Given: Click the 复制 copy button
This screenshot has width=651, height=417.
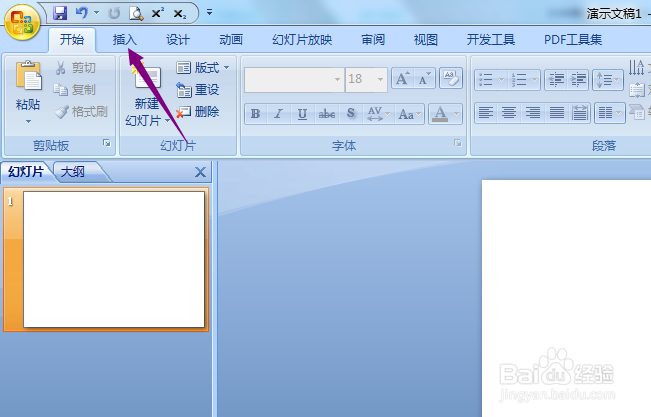Looking at the screenshot, I should coord(75,89).
